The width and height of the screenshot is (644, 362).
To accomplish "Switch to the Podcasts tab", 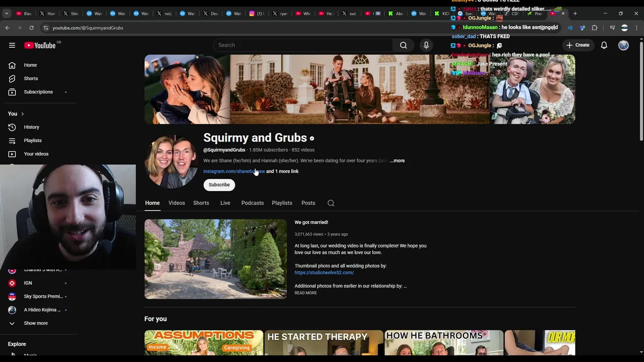I will coord(253,203).
